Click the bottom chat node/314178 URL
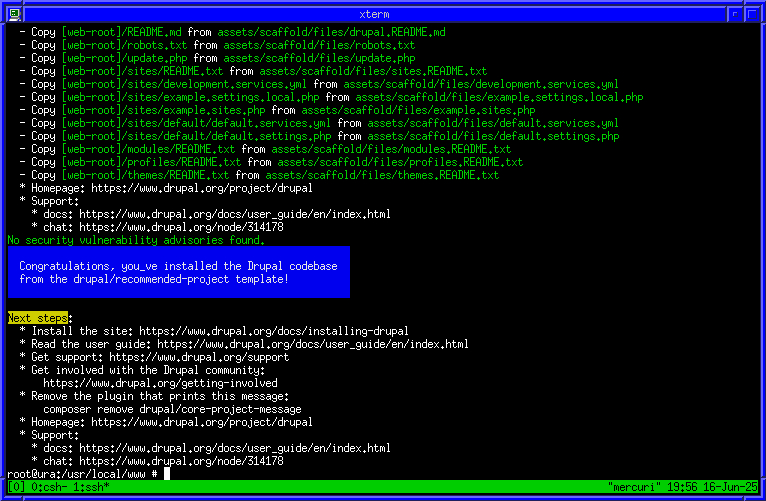Screen dimensions: 766x501 [181, 461]
